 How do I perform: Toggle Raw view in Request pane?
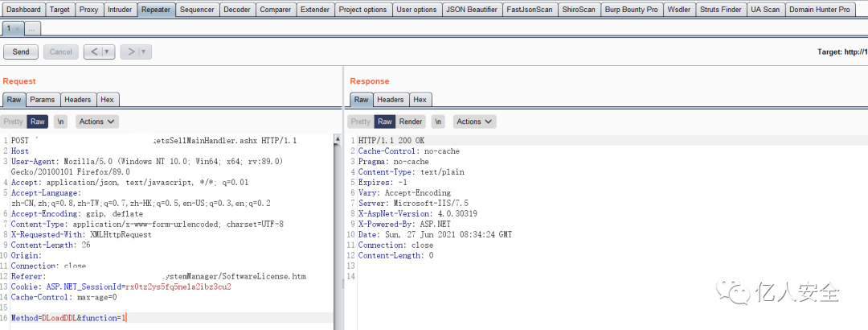[38, 122]
